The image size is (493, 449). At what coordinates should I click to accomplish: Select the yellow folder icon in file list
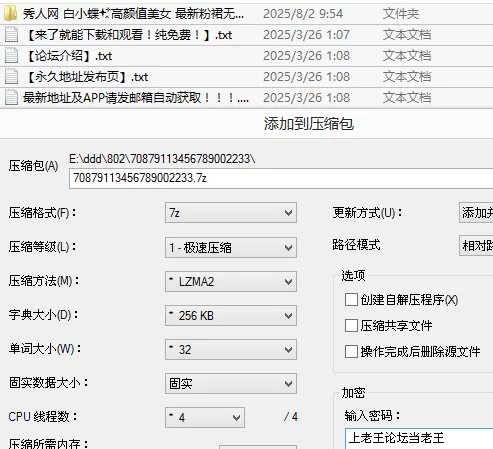(11, 14)
